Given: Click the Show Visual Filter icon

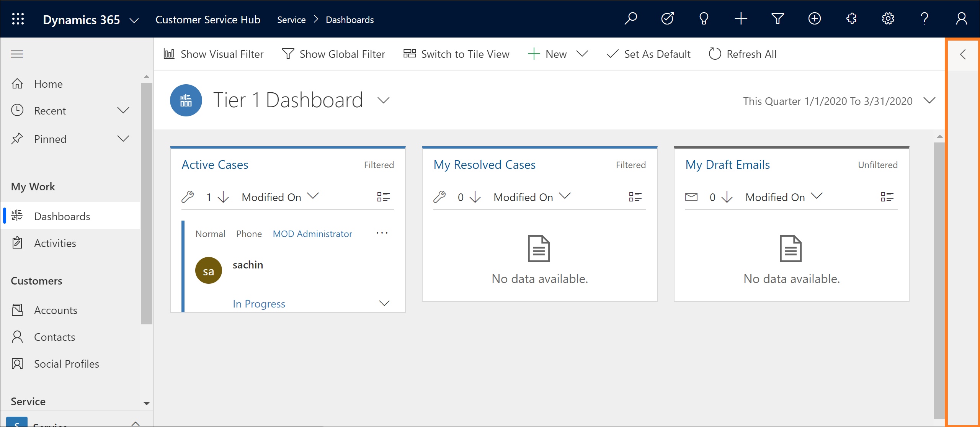Looking at the screenshot, I should [x=168, y=54].
